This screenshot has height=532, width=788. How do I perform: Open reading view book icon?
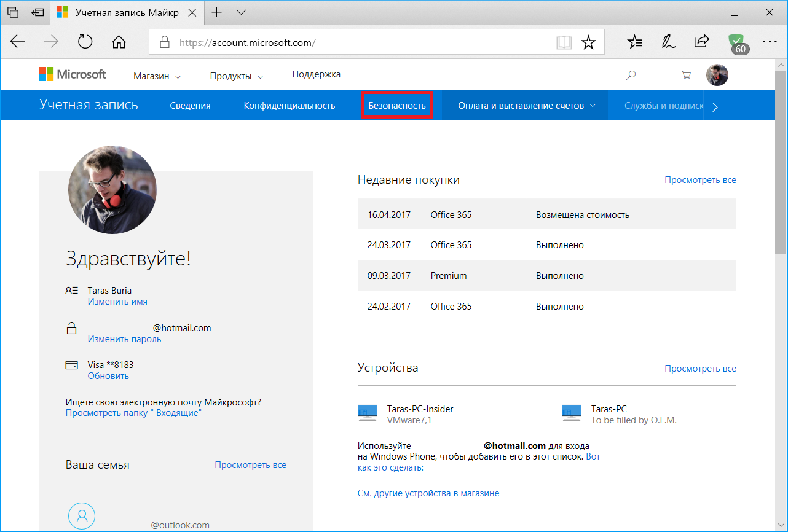pos(564,42)
